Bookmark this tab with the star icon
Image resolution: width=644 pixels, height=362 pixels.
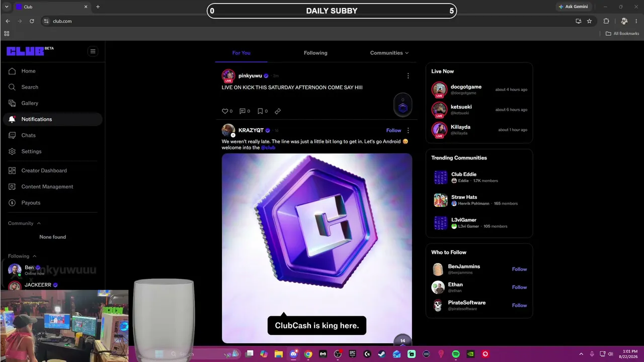pyautogui.click(x=589, y=21)
